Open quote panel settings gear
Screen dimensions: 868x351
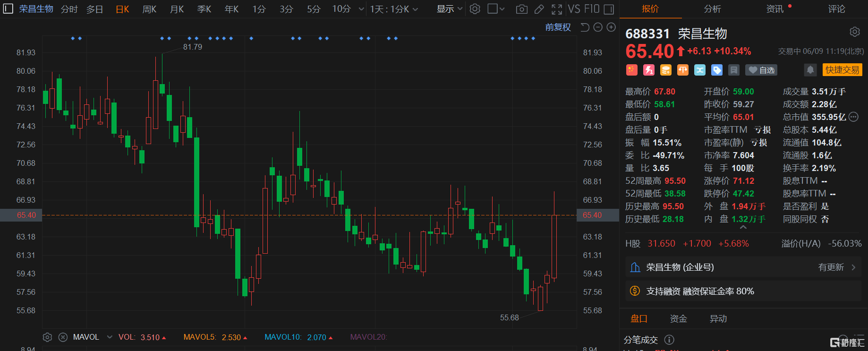(x=855, y=32)
